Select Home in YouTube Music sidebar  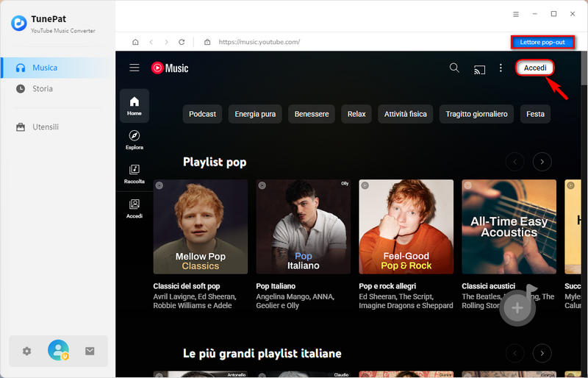pos(135,106)
